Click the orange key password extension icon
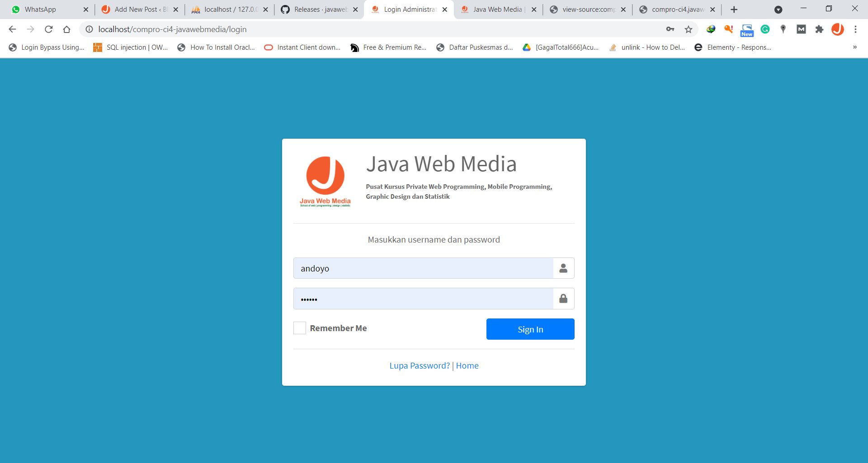This screenshot has width=868, height=463. (728, 29)
